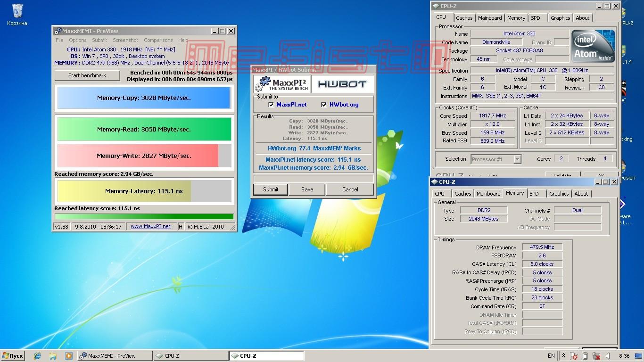This screenshot has height=362, width=644.
Task: Click Save in the HWbot Submit dialog
Action: (307, 189)
